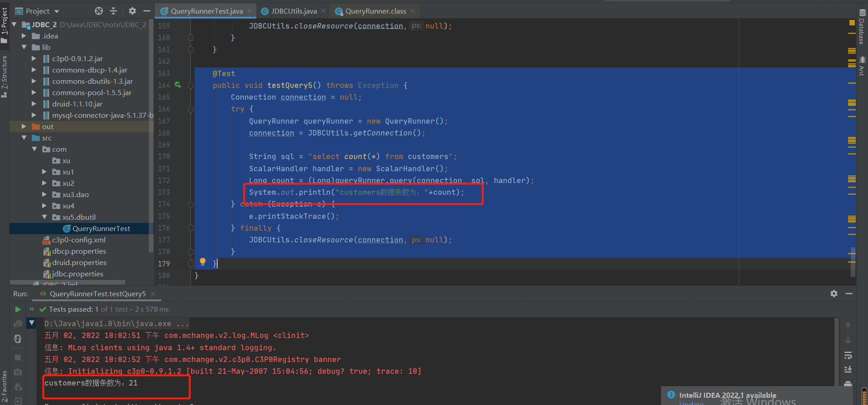This screenshot has width=868, height=405.
Task: Close the QueryRunner.class tab
Action: coord(413,11)
